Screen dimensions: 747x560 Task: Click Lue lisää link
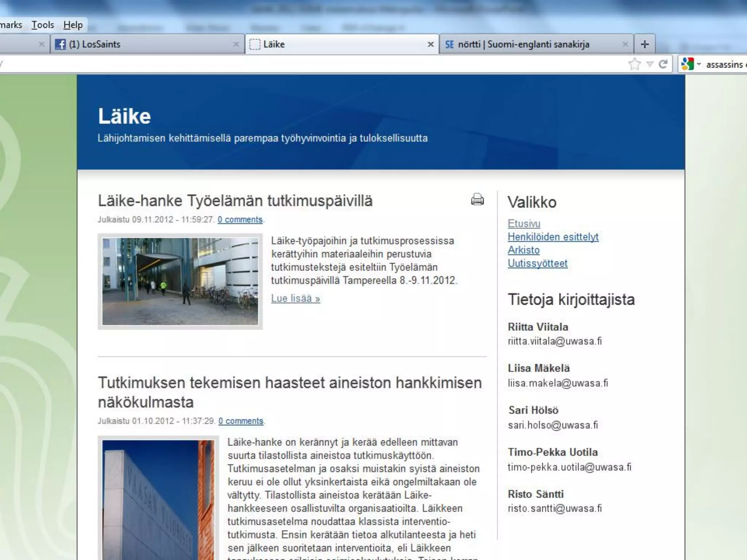pos(295,298)
